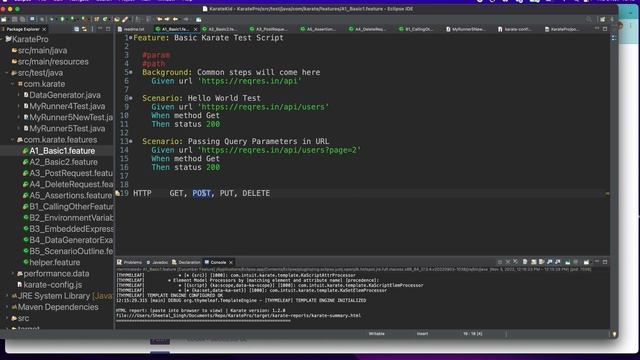The width and height of the screenshot is (640, 360).
Task: Collapse the Scenario fold on line 8
Action: coord(131,98)
